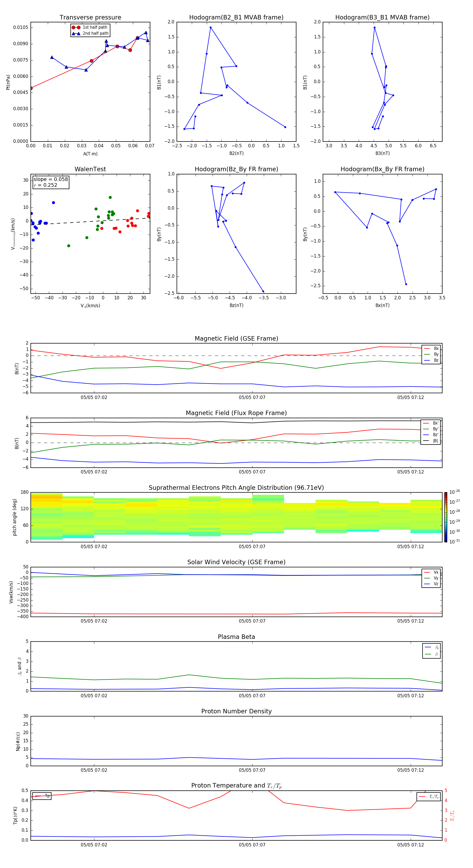The image size is (473, 868).
Task: Click the 'B2(nT)' x-axis label
Action: [236, 153]
